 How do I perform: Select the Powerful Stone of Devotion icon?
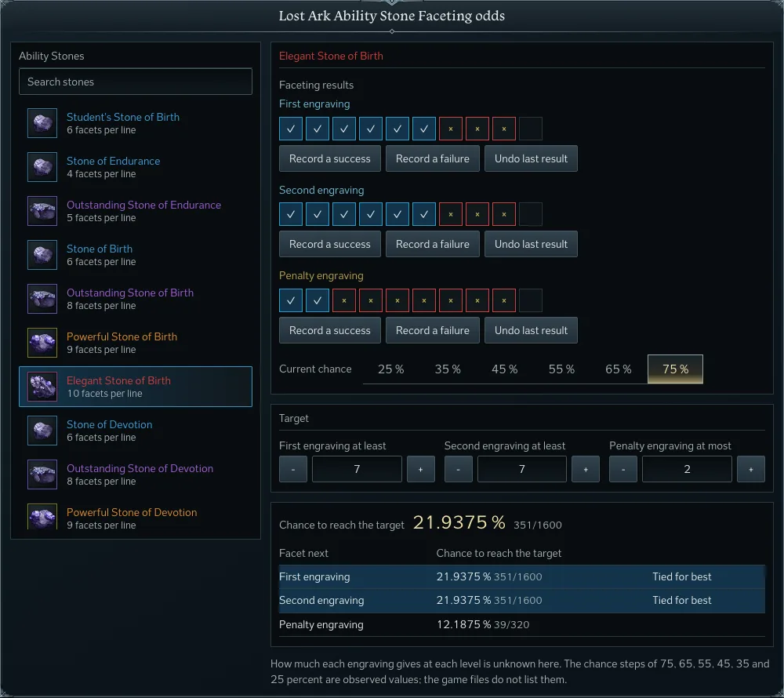pos(42,517)
